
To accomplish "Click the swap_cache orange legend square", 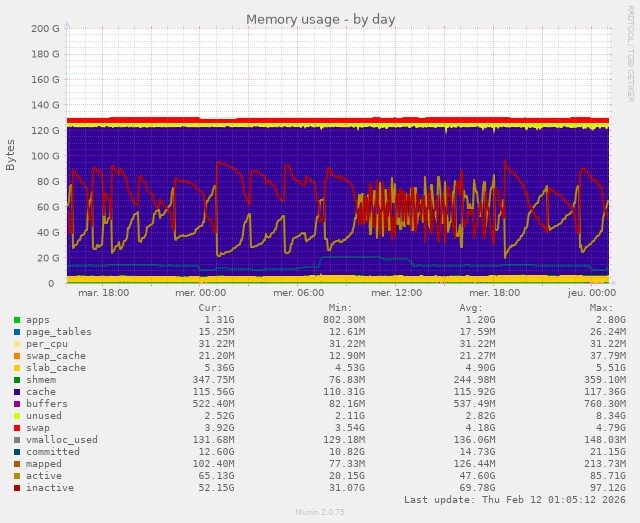I will pyautogui.click(x=17, y=356).
